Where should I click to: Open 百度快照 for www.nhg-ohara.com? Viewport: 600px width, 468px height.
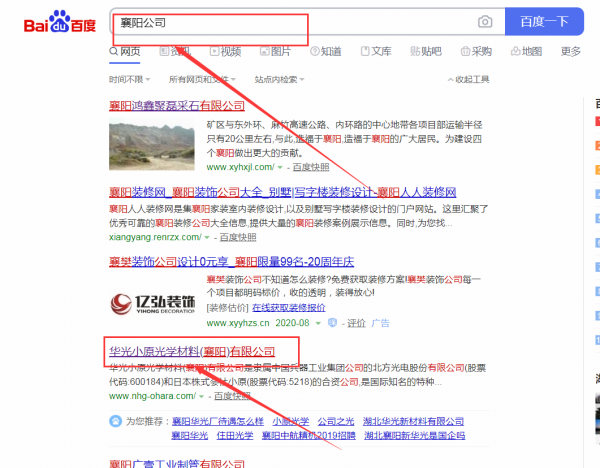232,396
